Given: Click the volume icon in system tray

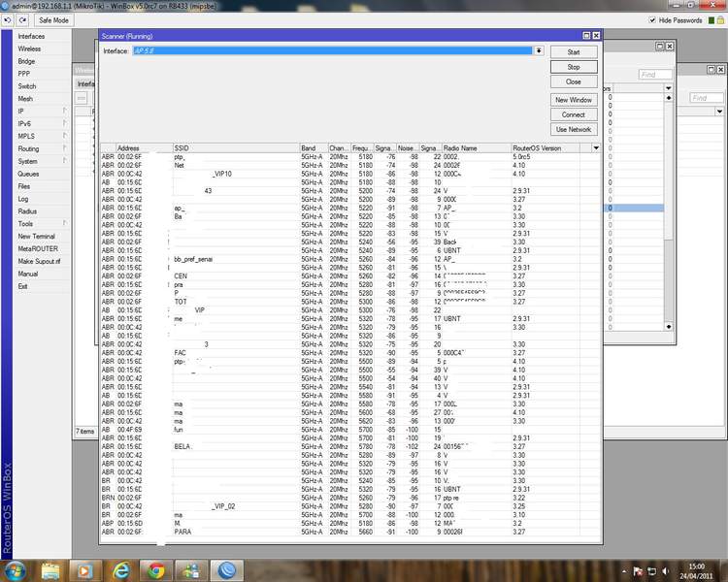Looking at the screenshot, I should (x=665, y=571).
